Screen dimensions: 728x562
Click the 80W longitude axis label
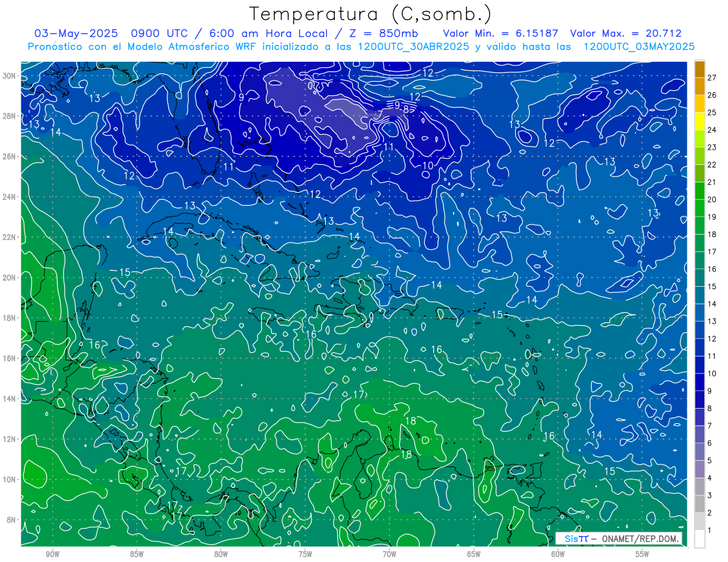(x=221, y=554)
